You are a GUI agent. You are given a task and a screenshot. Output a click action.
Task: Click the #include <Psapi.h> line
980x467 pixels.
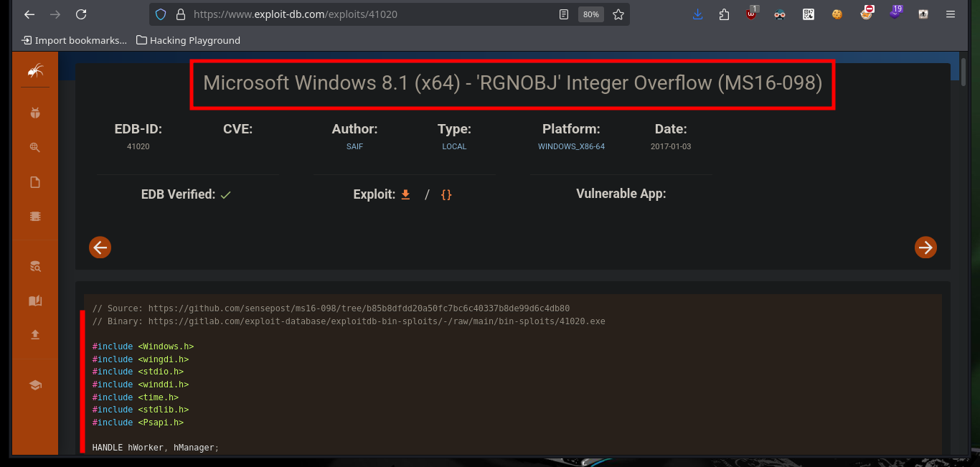click(138, 423)
